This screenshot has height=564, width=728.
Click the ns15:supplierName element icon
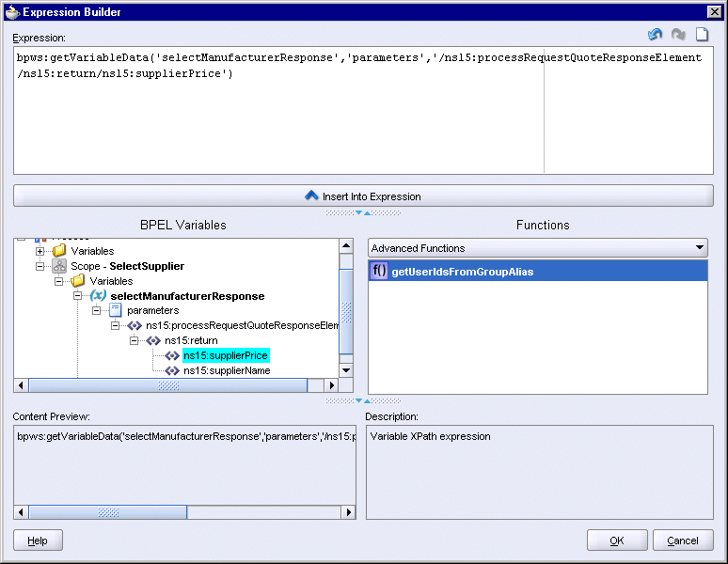point(172,371)
